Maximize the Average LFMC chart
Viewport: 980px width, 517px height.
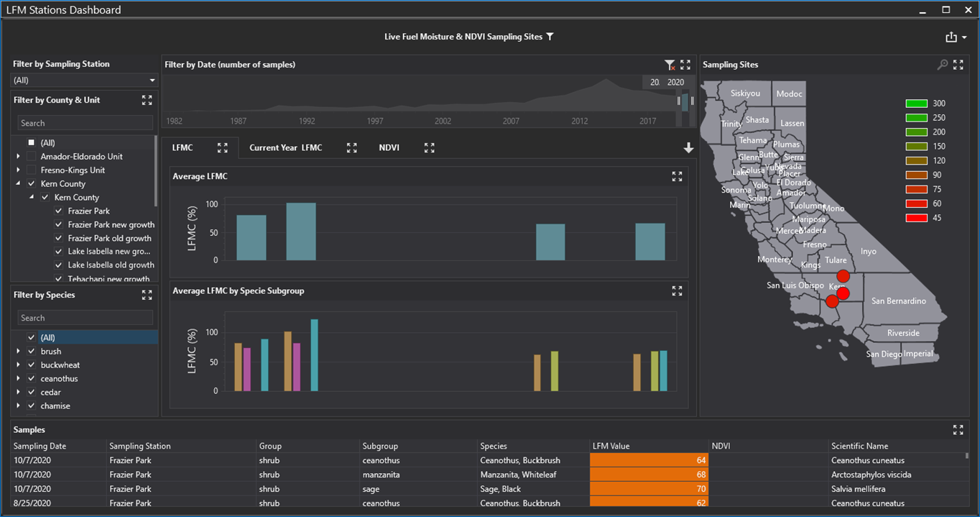click(677, 176)
